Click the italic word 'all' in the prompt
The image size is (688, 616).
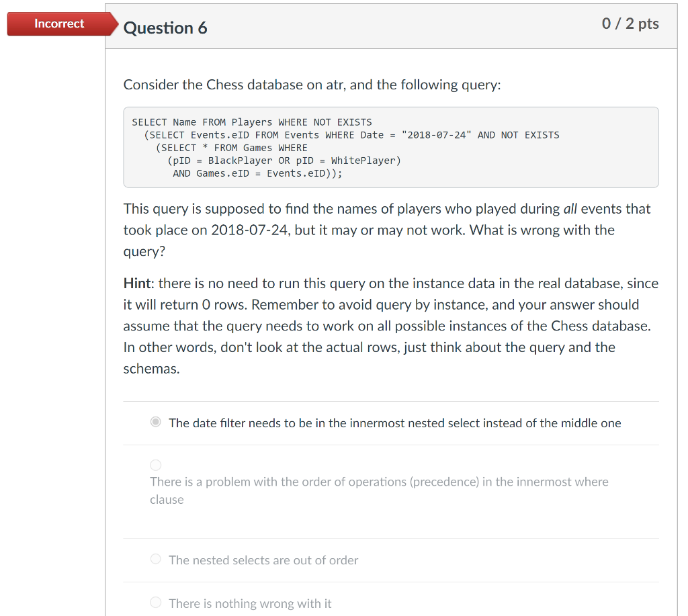[x=570, y=209]
